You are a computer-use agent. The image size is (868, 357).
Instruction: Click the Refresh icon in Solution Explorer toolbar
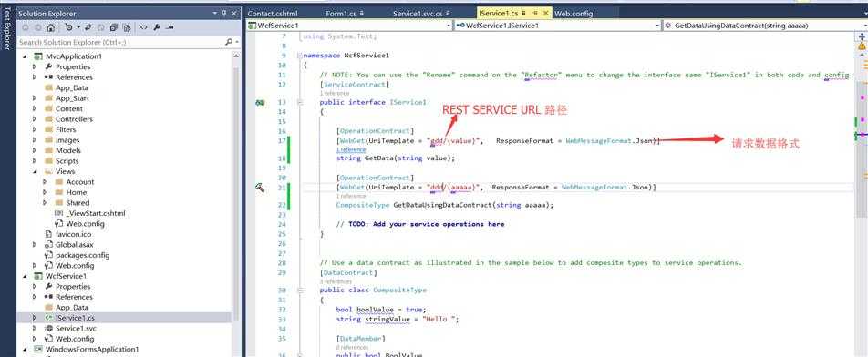coord(100,27)
